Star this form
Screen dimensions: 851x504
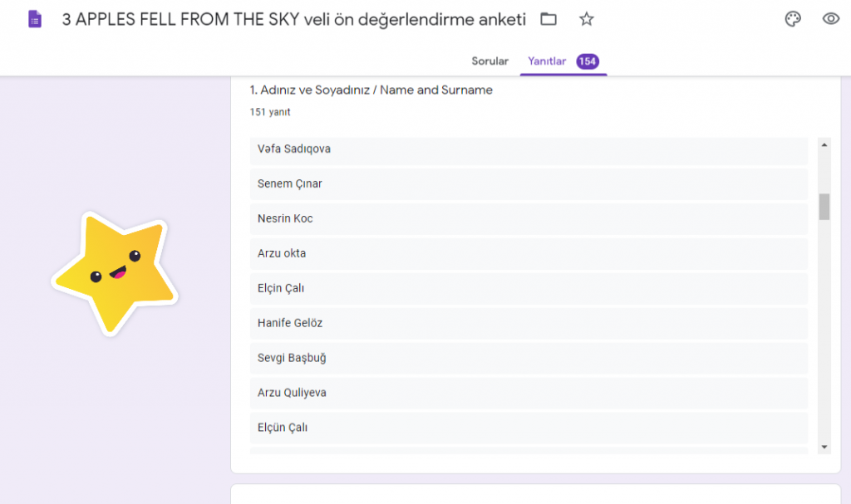(x=587, y=19)
